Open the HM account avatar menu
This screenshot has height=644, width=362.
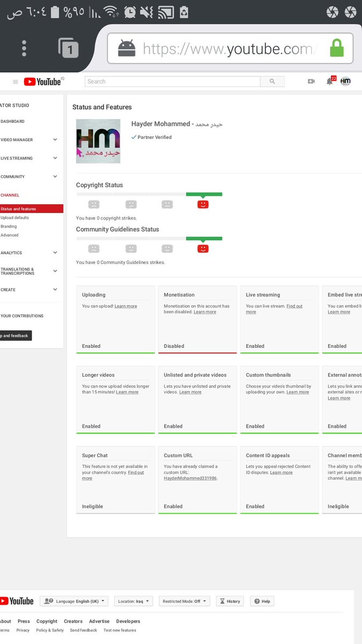pos(345,81)
